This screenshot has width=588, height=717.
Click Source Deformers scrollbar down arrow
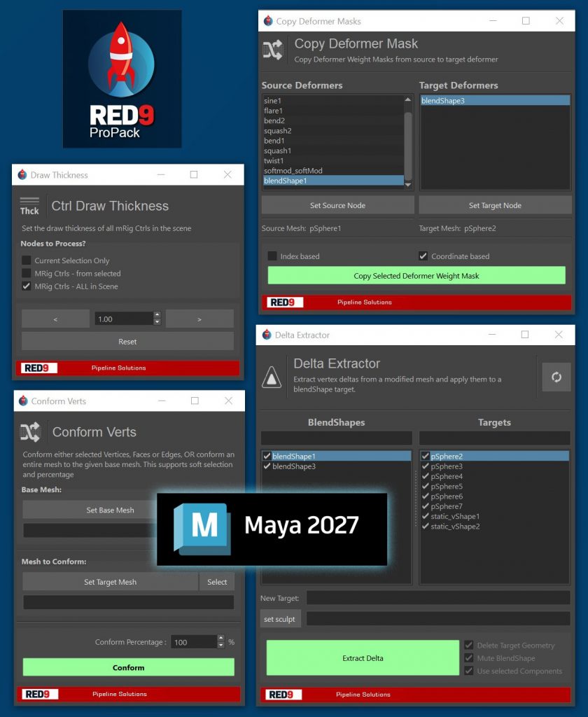click(408, 185)
